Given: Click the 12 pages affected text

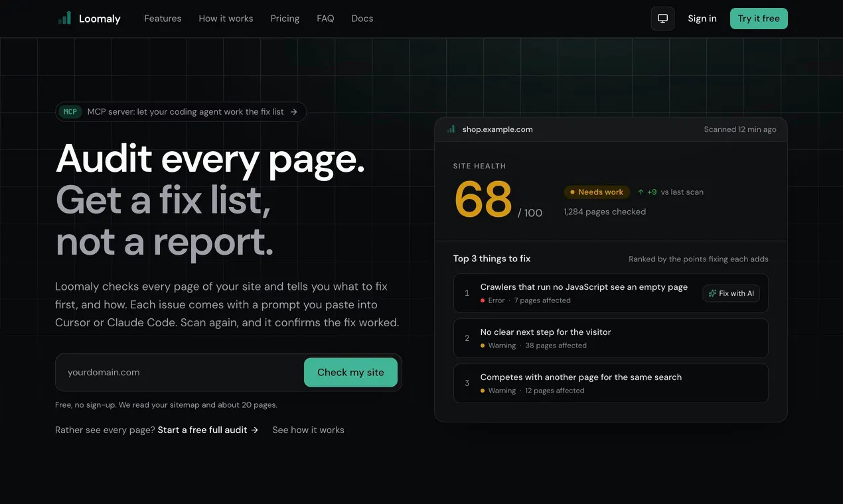Looking at the screenshot, I should [555, 391].
